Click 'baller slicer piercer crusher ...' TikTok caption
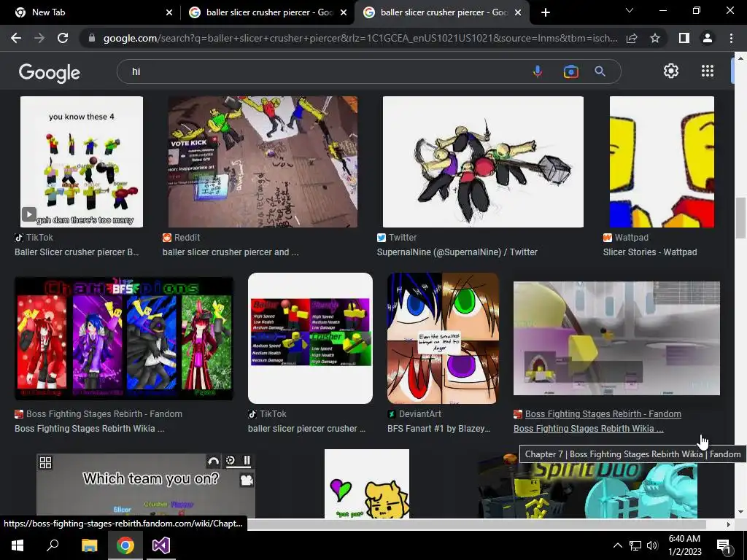 [306, 429]
